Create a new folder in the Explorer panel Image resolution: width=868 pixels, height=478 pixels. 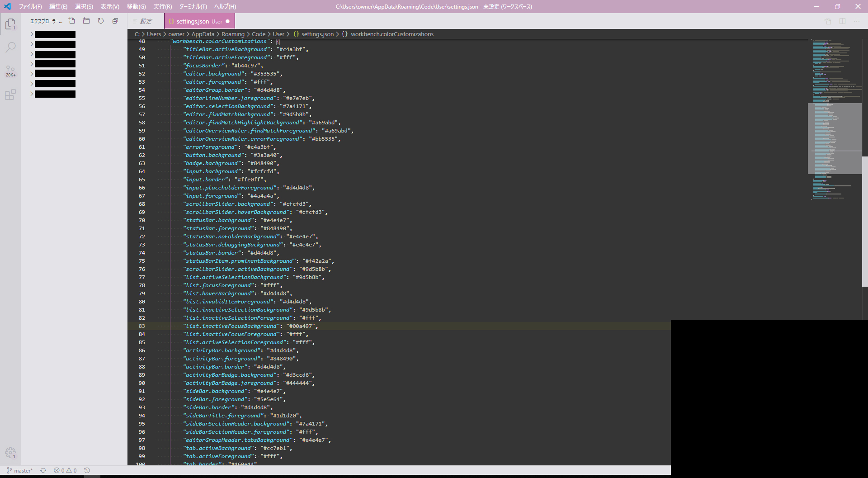pyautogui.click(x=86, y=20)
